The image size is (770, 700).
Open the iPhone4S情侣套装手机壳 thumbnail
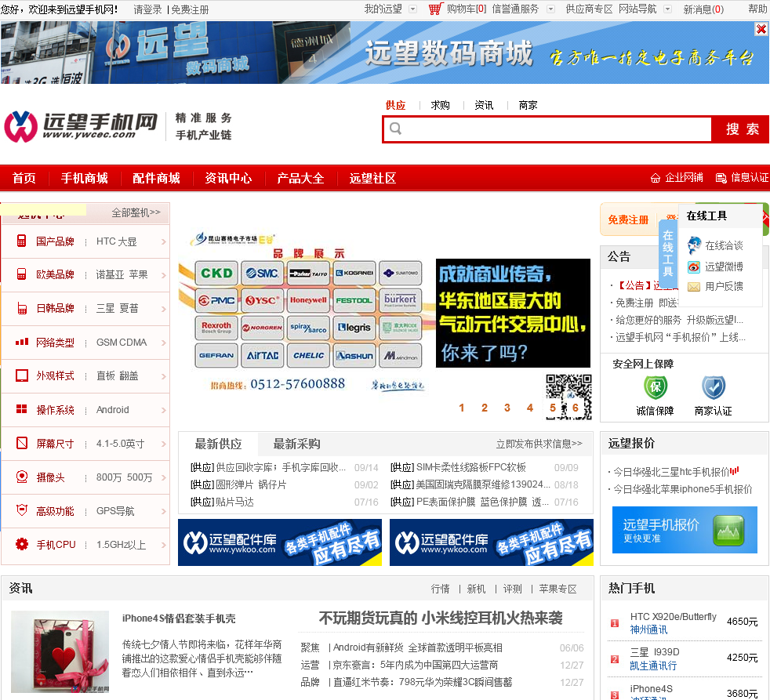click(x=60, y=651)
